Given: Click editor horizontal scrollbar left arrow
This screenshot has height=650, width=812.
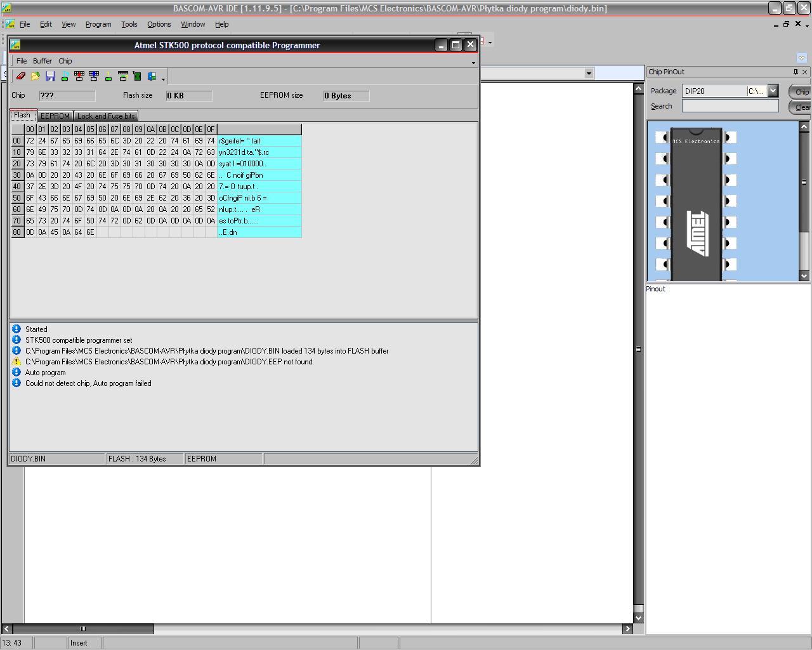Looking at the screenshot, I should pos(6,629).
